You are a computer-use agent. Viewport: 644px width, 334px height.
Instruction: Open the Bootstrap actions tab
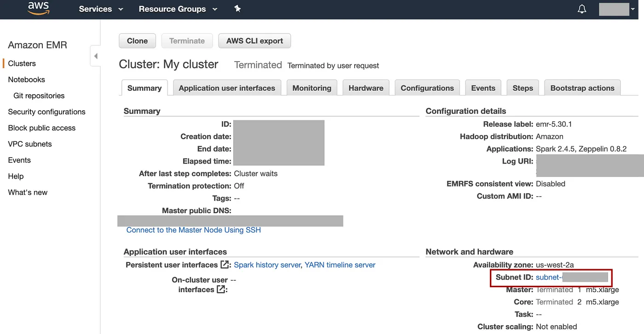coord(582,88)
